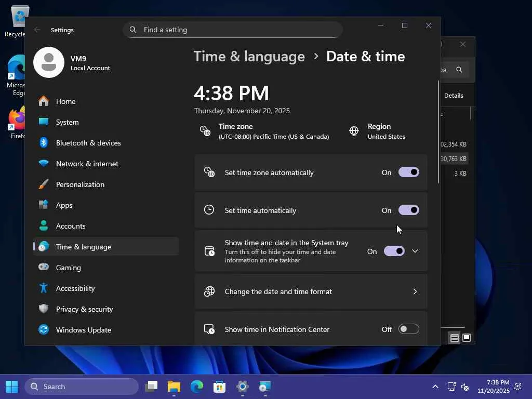532x399 pixels.
Task: Go to Bluetooth & devices settings
Action: click(106, 143)
